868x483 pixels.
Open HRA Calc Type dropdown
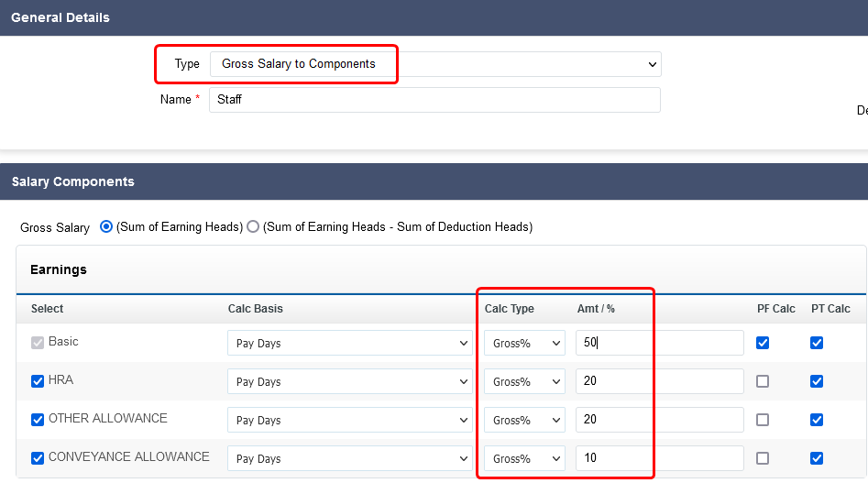(525, 381)
